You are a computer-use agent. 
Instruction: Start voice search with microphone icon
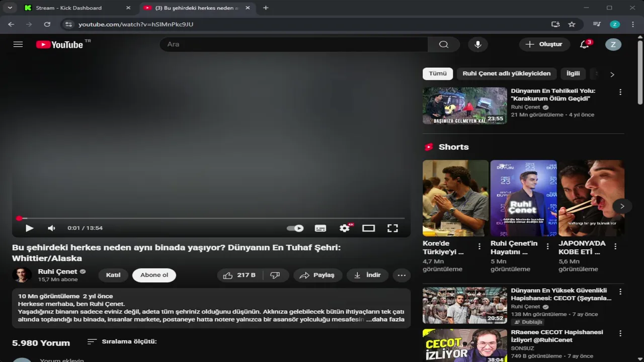[478, 44]
